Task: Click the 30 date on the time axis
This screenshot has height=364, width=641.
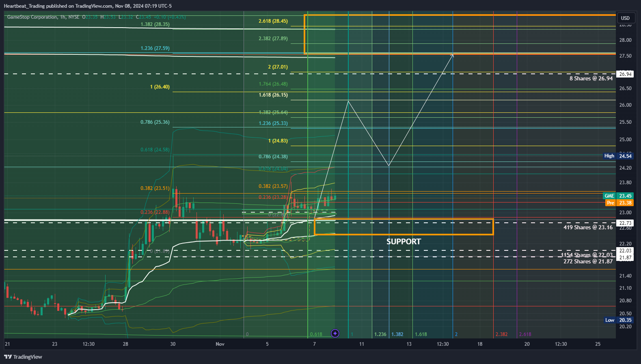Action: coord(173,344)
